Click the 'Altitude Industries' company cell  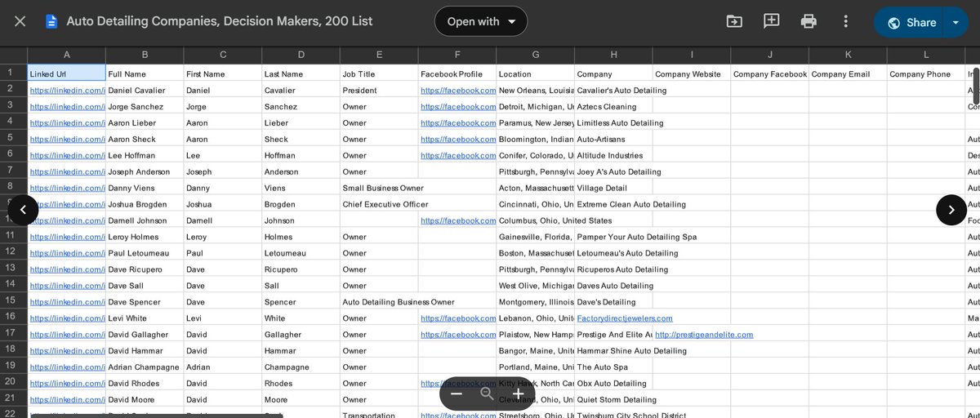613,155
